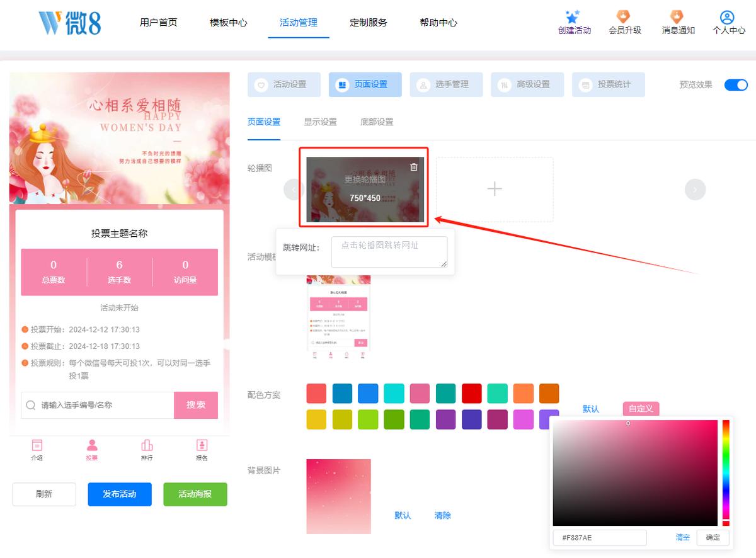Delete carousel image via trash icon
The width and height of the screenshot is (756, 558).
(414, 167)
